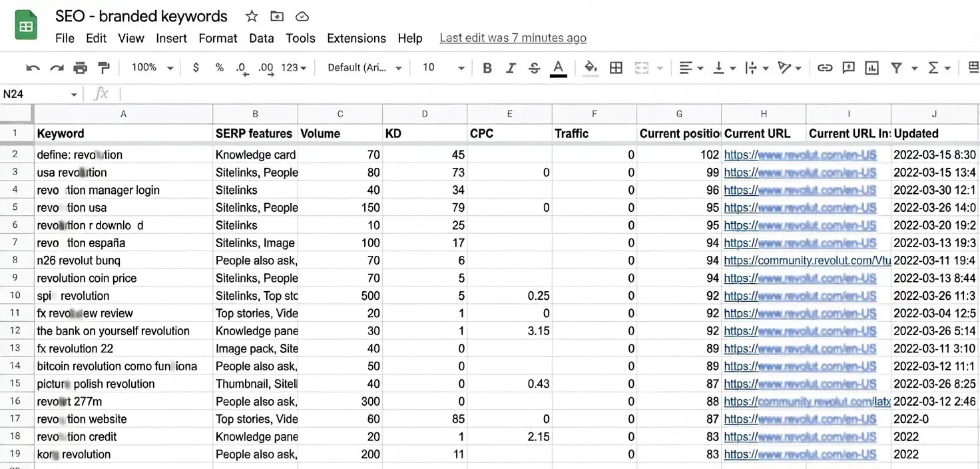Screen dimensions: 980x469
Task: Open the Format menu
Action: (x=218, y=38)
